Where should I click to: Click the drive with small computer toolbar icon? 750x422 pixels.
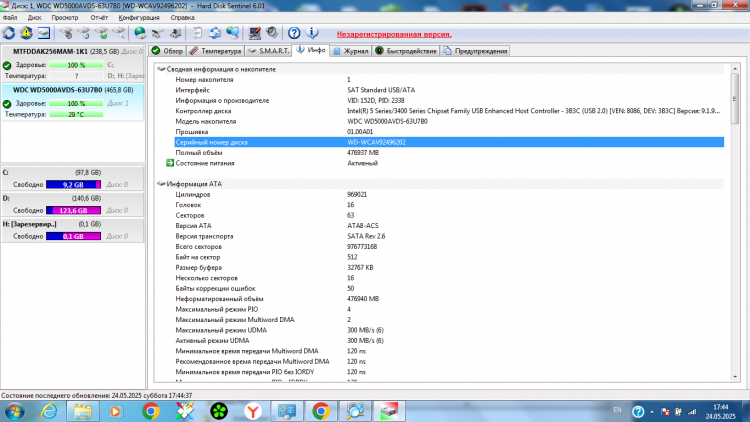(176, 33)
